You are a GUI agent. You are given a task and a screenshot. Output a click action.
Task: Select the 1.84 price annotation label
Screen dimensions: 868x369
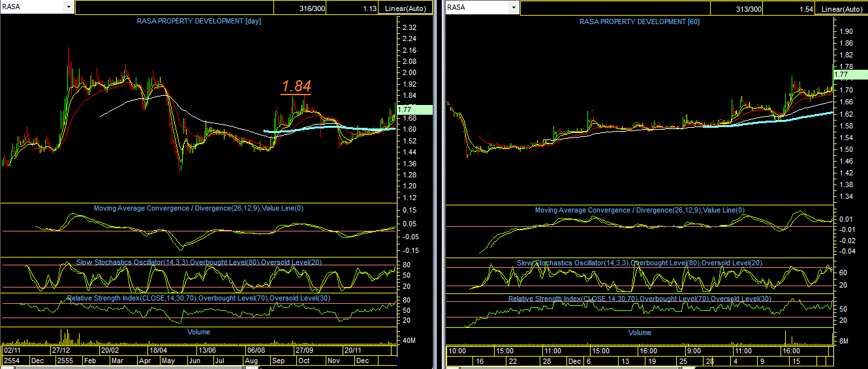[x=296, y=86]
